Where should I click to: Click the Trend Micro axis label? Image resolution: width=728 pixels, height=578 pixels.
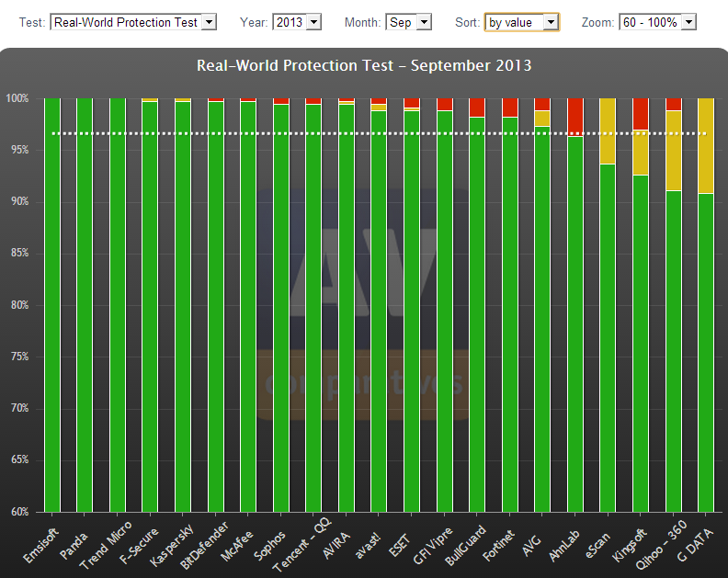click(106, 545)
